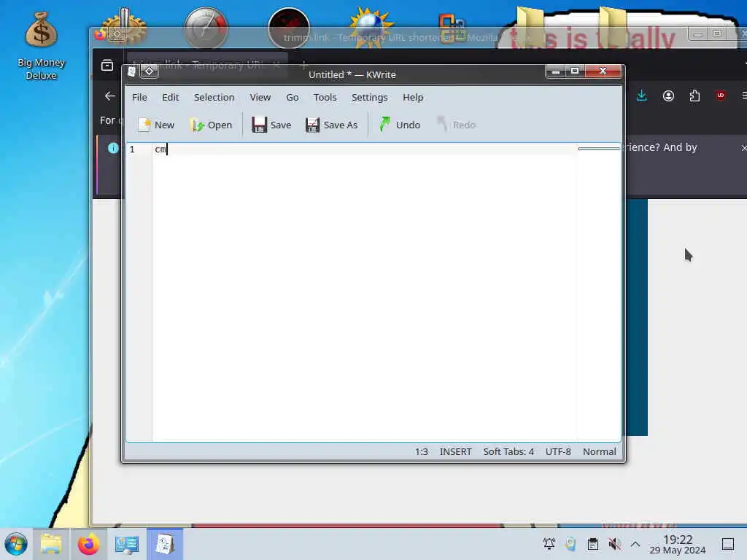The height and width of the screenshot is (560, 747).
Task: Click the Start menu orb
Action: (x=16, y=544)
